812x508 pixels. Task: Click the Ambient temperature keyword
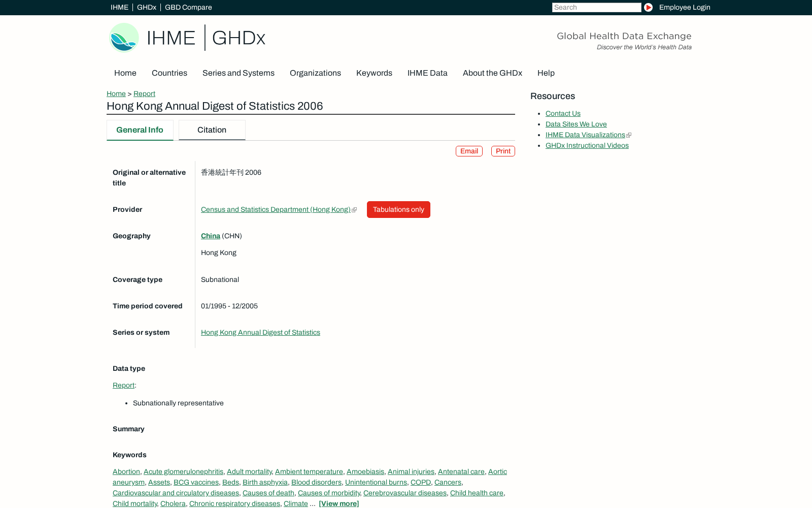tap(309, 471)
